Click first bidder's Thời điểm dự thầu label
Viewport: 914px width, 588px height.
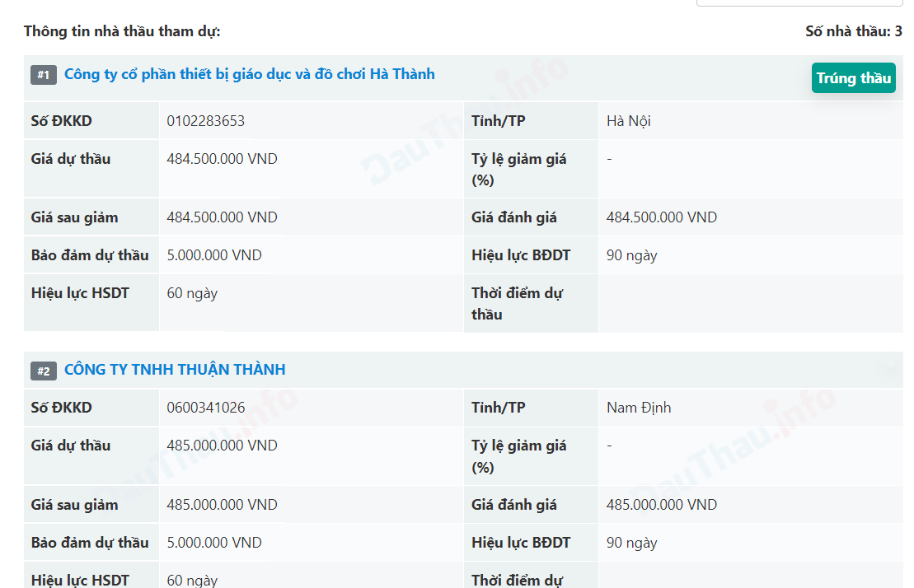[517, 303]
